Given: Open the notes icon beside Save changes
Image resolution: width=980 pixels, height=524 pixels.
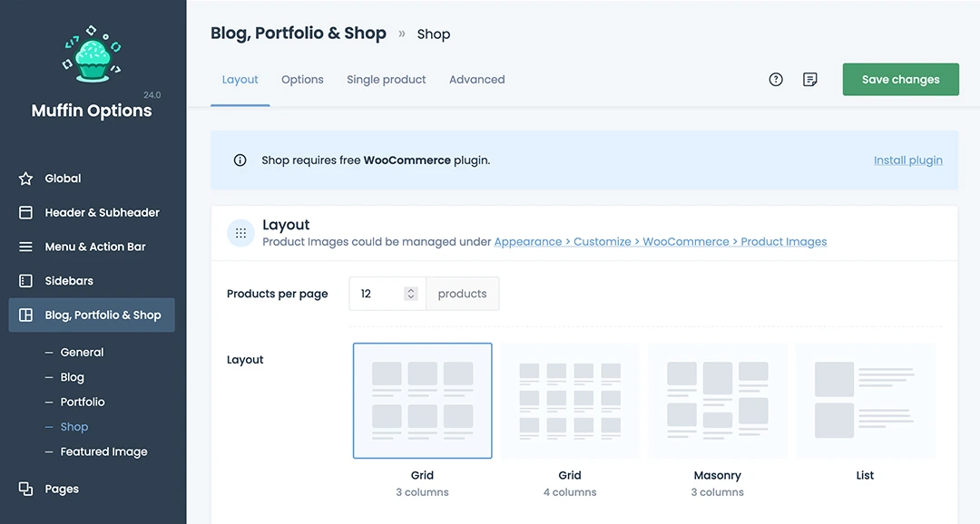Looking at the screenshot, I should pyautogui.click(x=810, y=80).
